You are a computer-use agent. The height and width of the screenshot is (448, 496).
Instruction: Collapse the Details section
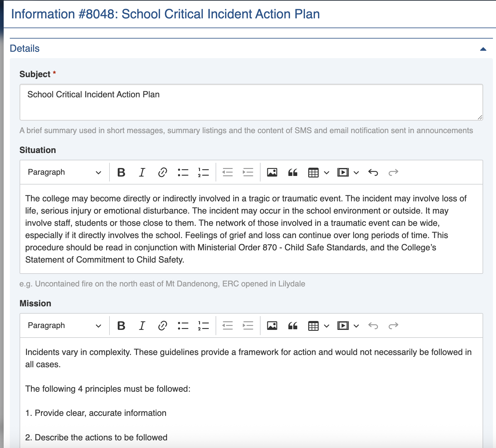483,49
